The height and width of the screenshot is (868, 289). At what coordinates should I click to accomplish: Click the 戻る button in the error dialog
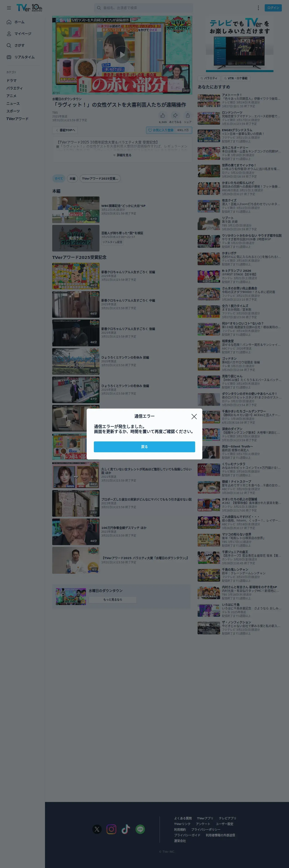[x=144, y=447]
